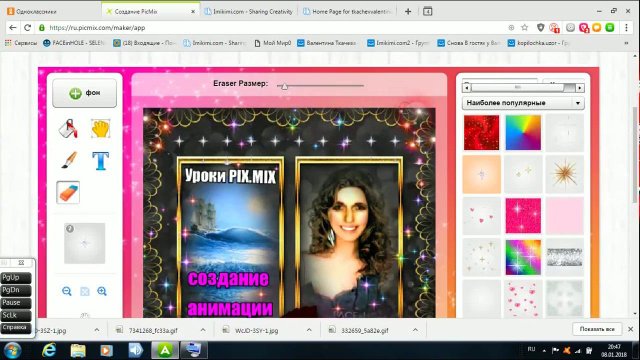Click the Показать все downloads button
Viewport: 640px width, 360px height.
pos(597,329)
